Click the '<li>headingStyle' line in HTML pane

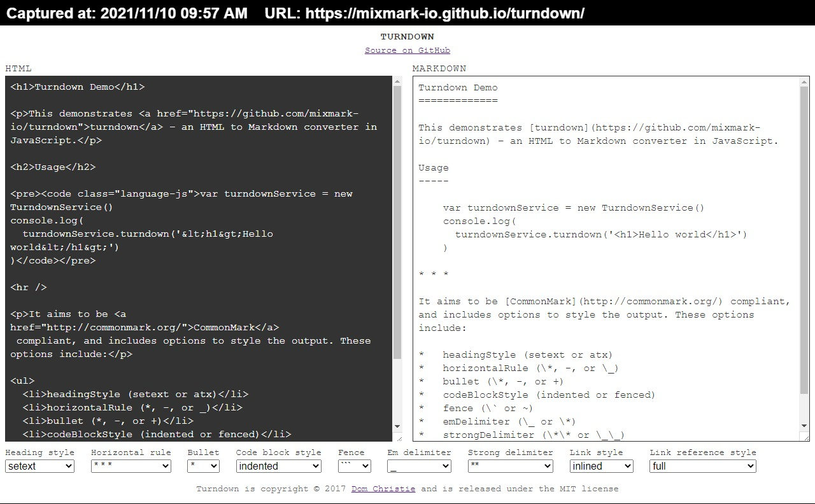pos(136,394)
